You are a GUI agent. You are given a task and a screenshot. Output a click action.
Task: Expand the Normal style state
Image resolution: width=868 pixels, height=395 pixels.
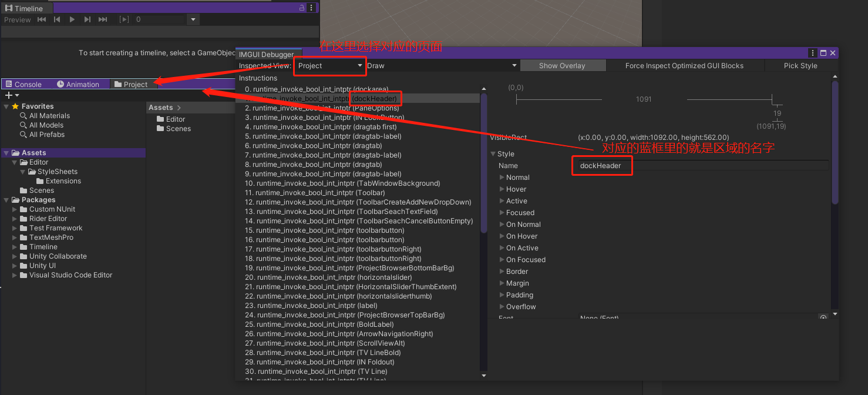(x=502, y=178)
